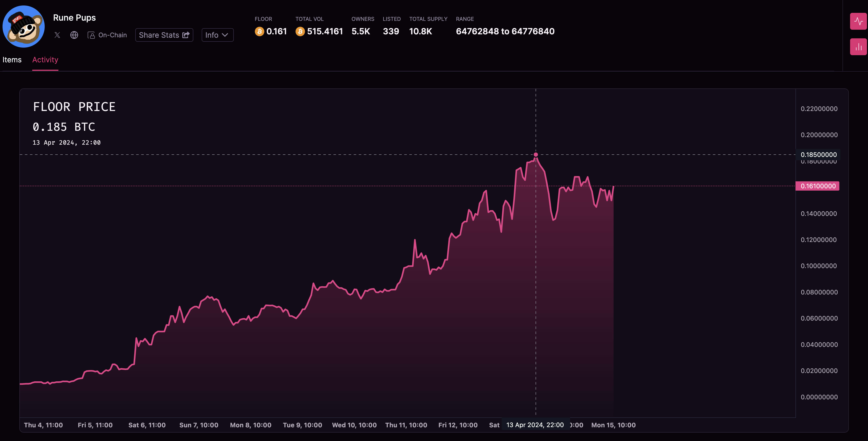Click the On-Chain lock icon
Image resolution: width=868 pixels, height=441 pixels.
[91, 35]
